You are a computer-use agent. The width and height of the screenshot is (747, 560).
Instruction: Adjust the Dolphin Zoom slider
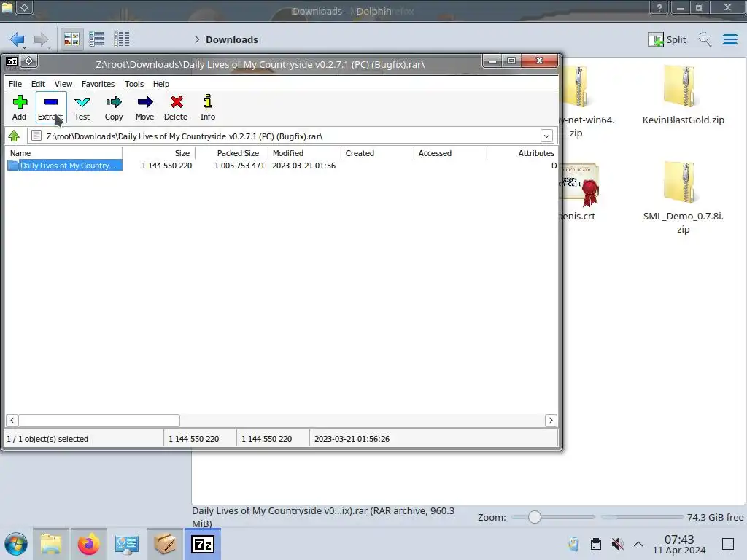pyautogui.click(x=553, y=517)
